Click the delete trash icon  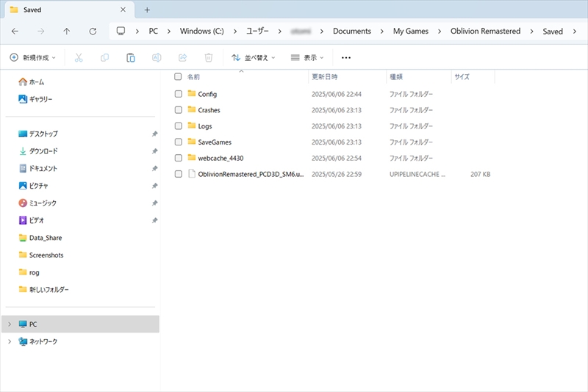pyautogui.click(x=209, y=58)
